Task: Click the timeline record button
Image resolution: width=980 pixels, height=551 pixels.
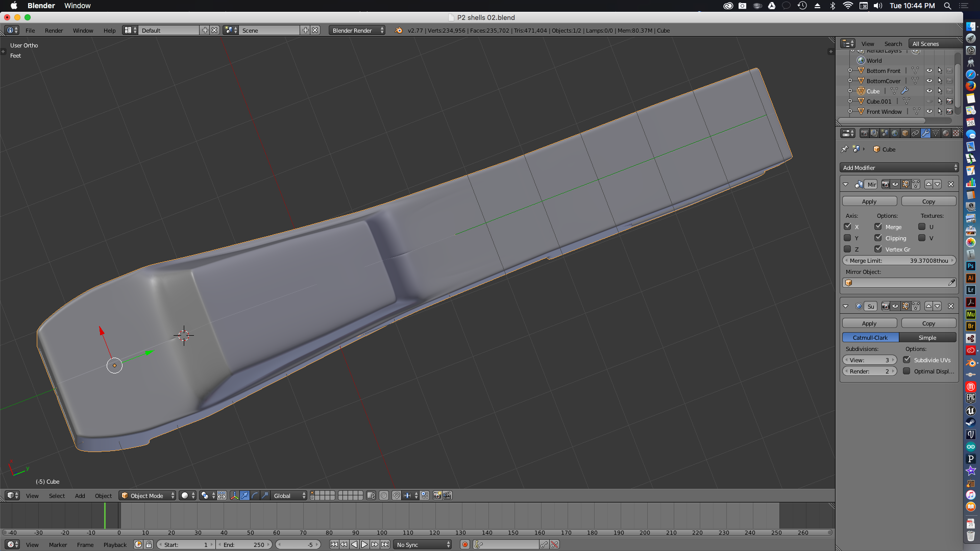Action: 464,544
